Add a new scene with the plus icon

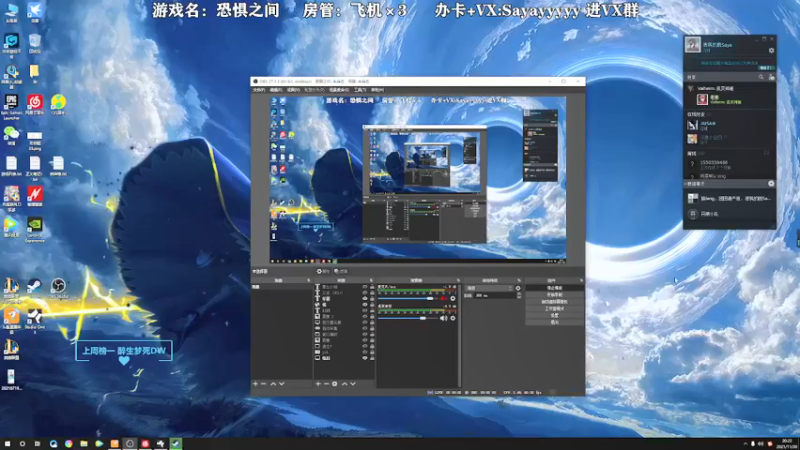pyautogui.click(x=256, y=384)
